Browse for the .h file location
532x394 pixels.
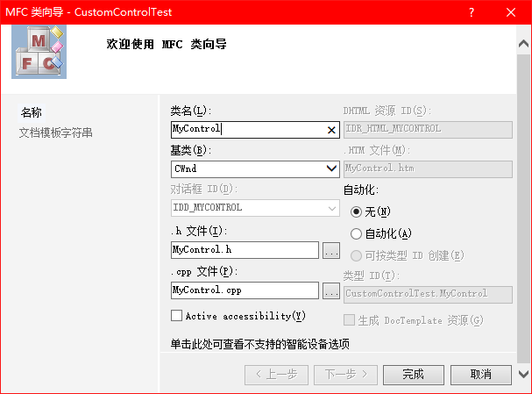click(x=331, y=250)
